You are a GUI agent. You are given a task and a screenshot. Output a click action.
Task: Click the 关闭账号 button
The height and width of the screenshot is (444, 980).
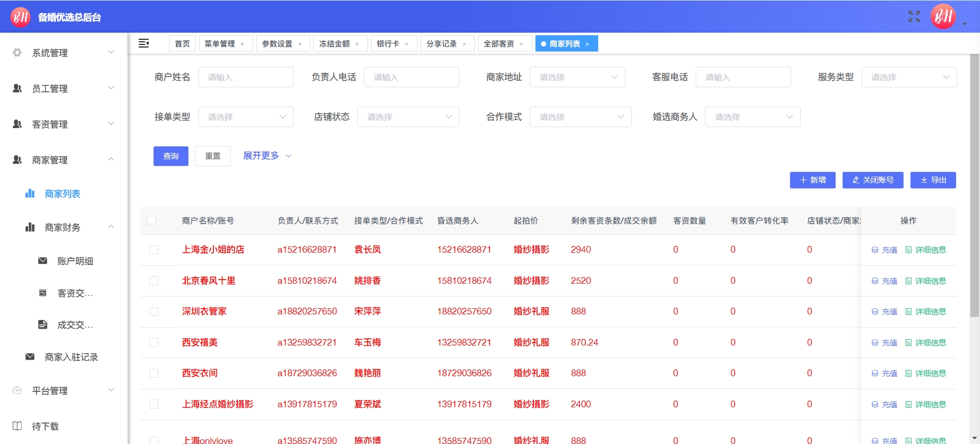(873, 180)
